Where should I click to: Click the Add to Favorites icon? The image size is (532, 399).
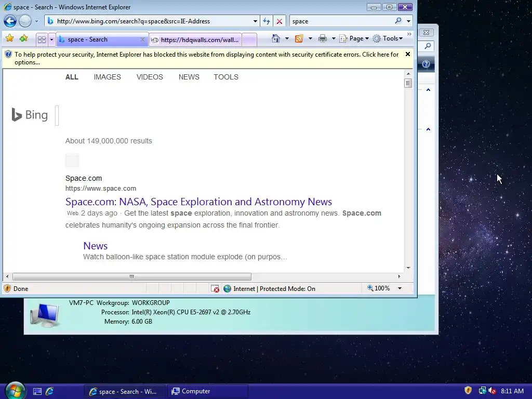[x=23, y=38]
